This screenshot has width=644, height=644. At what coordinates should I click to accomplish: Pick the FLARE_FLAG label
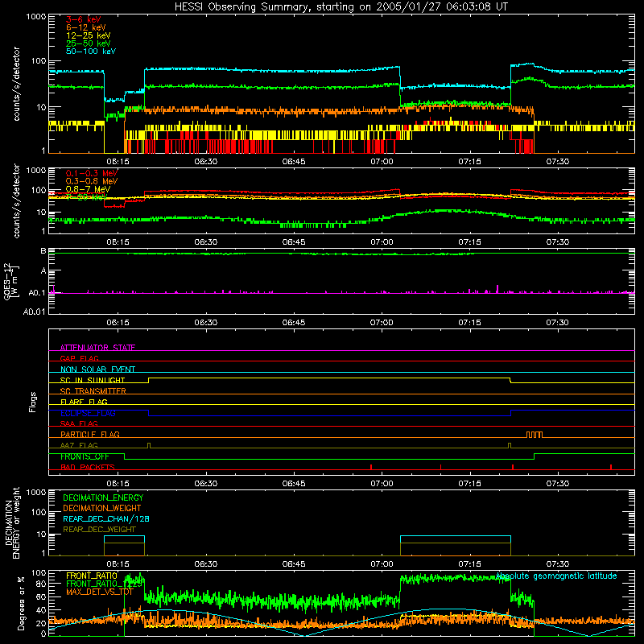pyautogui.click(x=84, y=402)
